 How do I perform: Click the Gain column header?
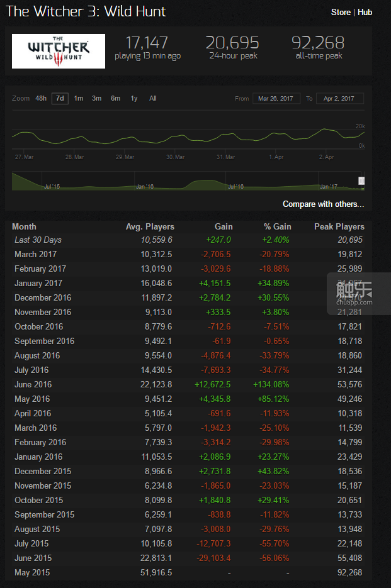(224, 226)
